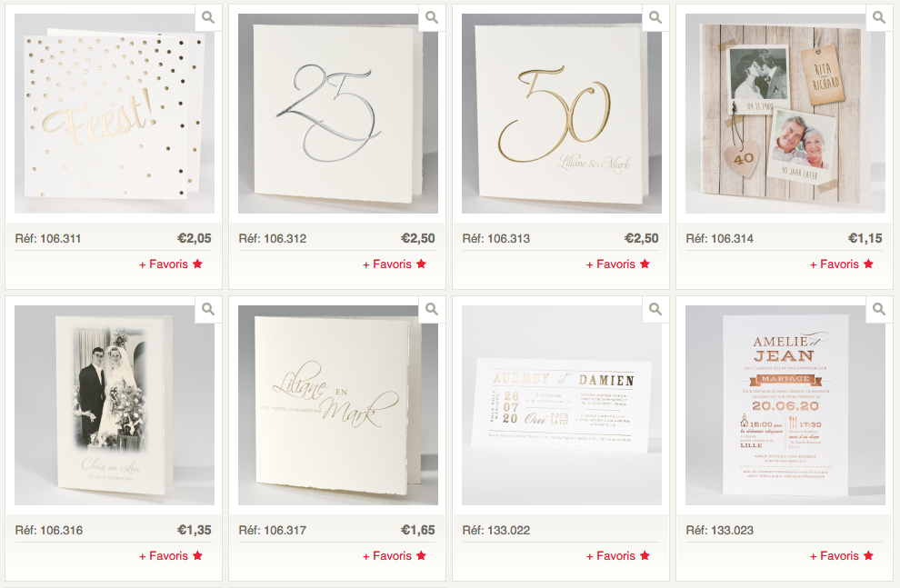
Task: Click magnifier icon on wooden photo card 106.314
Action: [879, 18]
